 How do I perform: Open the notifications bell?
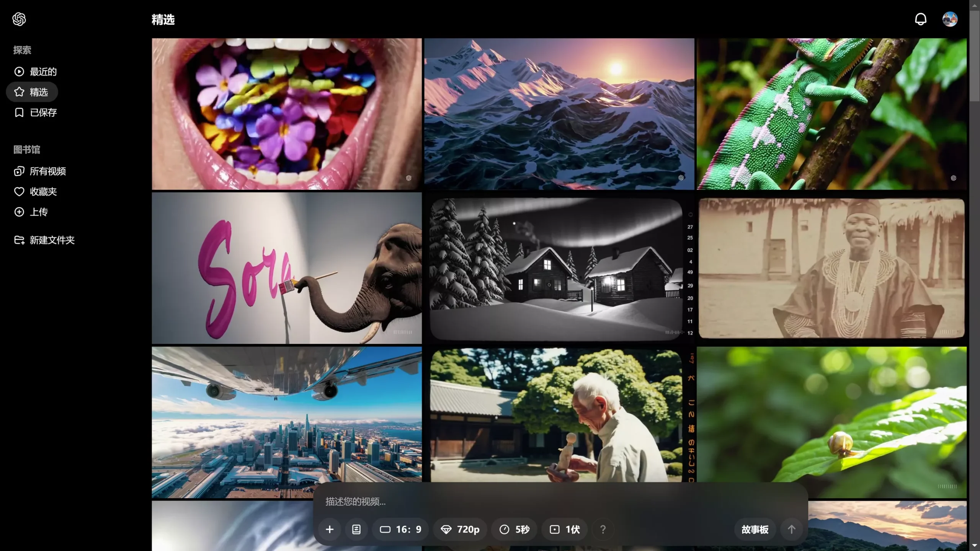pos(920,19)
